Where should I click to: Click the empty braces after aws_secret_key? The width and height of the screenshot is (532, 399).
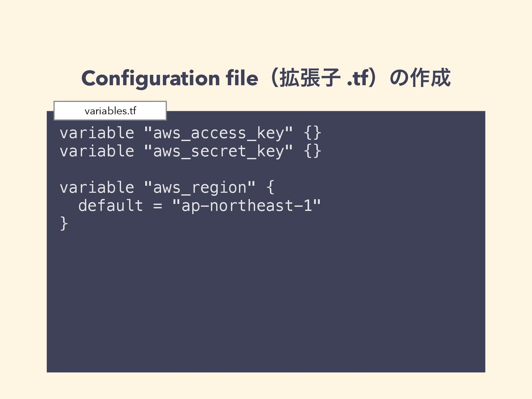click(313, 151)
